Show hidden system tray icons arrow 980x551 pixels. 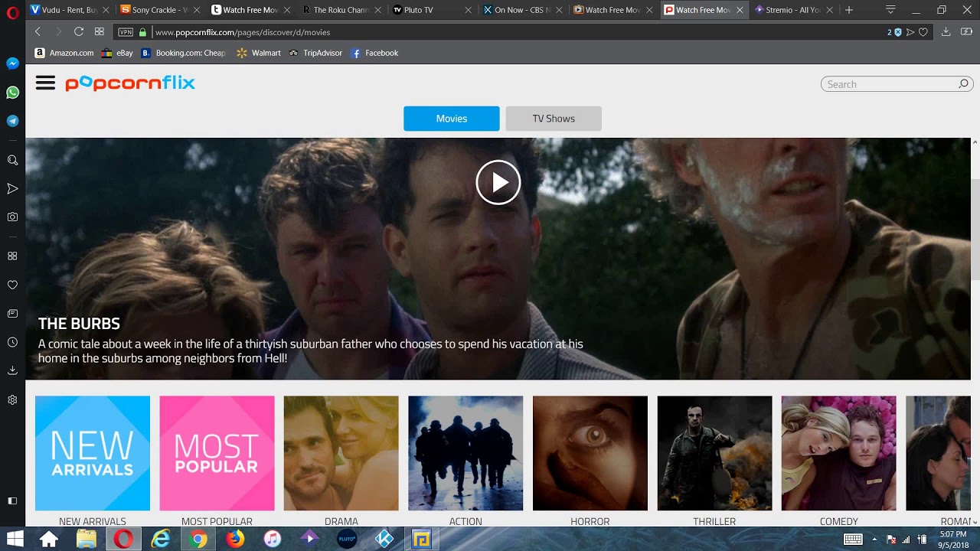[x=874, y=540]
